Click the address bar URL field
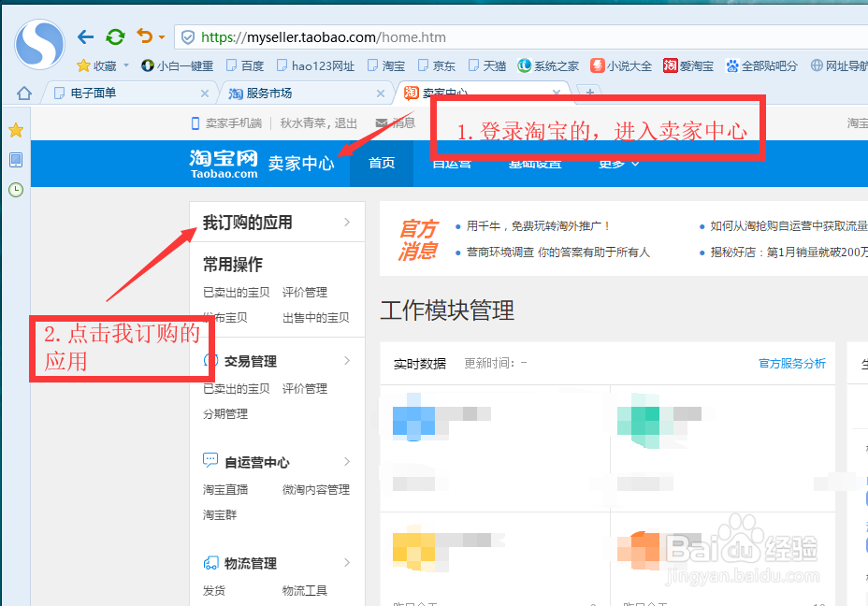Screen dimensions: 868x606 pos(520,37)
